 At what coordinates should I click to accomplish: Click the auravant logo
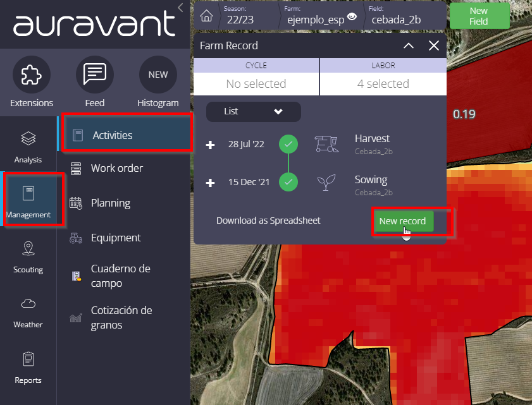coord(94,23)
